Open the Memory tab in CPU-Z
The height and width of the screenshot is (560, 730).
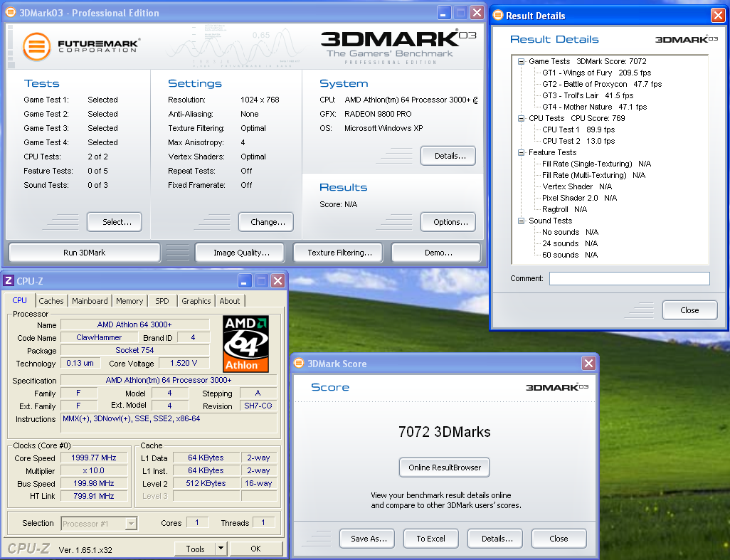pyautogui.click(x=129, y=301)
